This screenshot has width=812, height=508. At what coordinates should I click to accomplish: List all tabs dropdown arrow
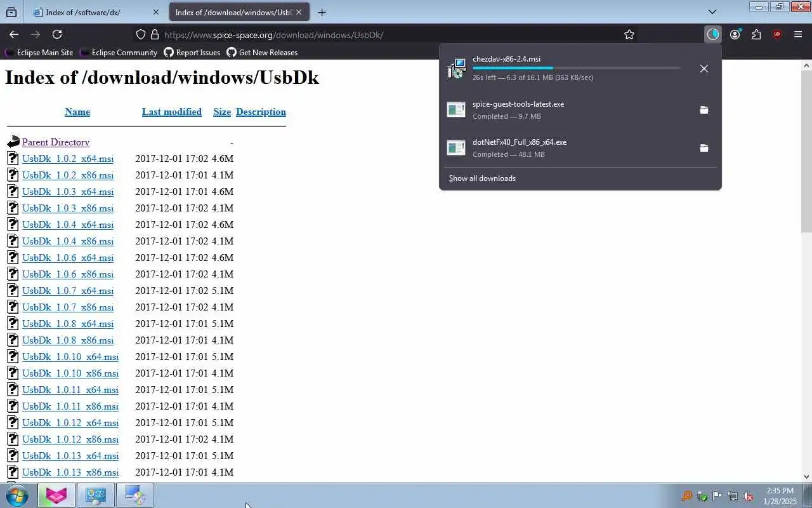(x=712, y=12)
